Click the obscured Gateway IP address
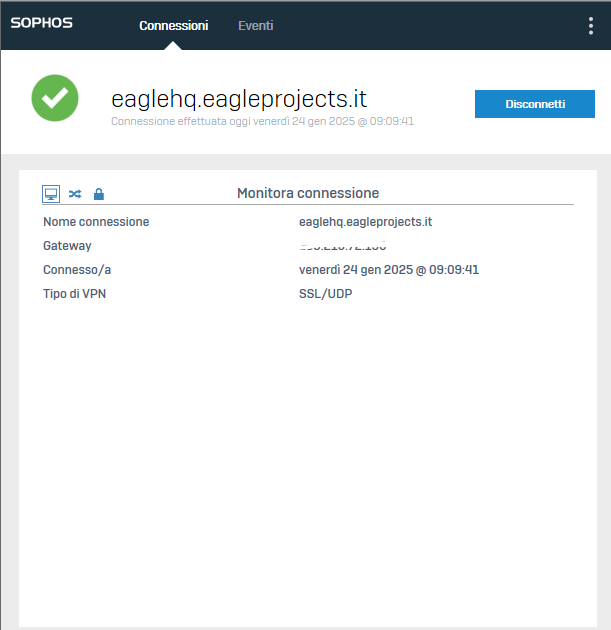The image size is (611, 630). click(x=342, y=245)
